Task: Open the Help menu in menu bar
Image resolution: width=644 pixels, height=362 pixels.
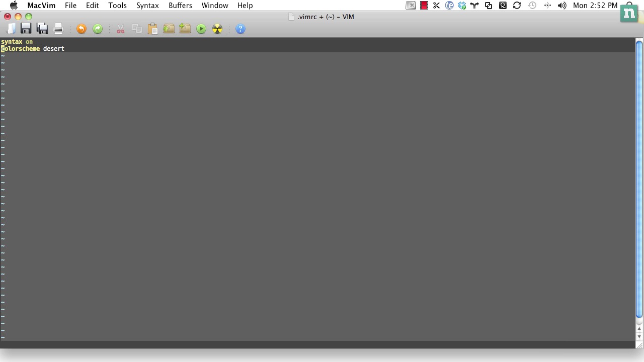Action: 245,6
